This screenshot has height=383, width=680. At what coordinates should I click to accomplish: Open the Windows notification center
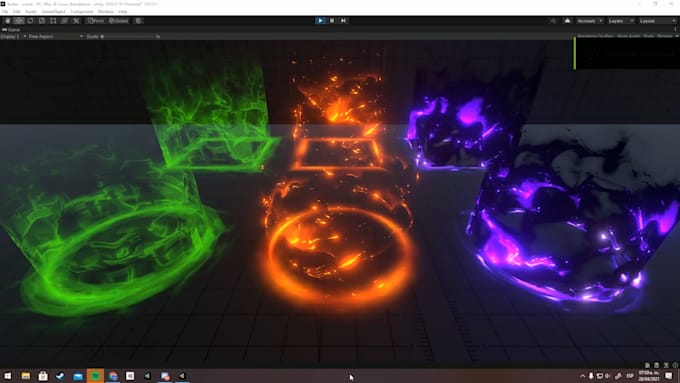click(x=669, y=376)
